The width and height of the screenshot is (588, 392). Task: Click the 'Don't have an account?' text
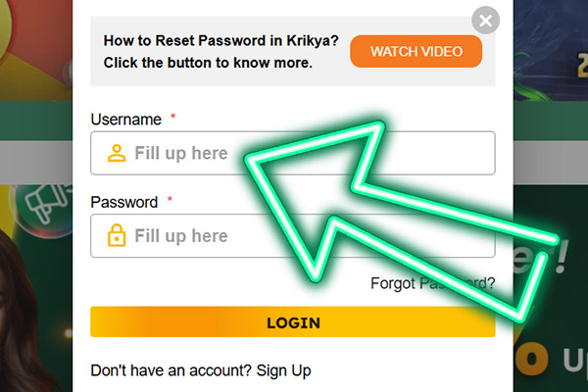tap(171, 370)
